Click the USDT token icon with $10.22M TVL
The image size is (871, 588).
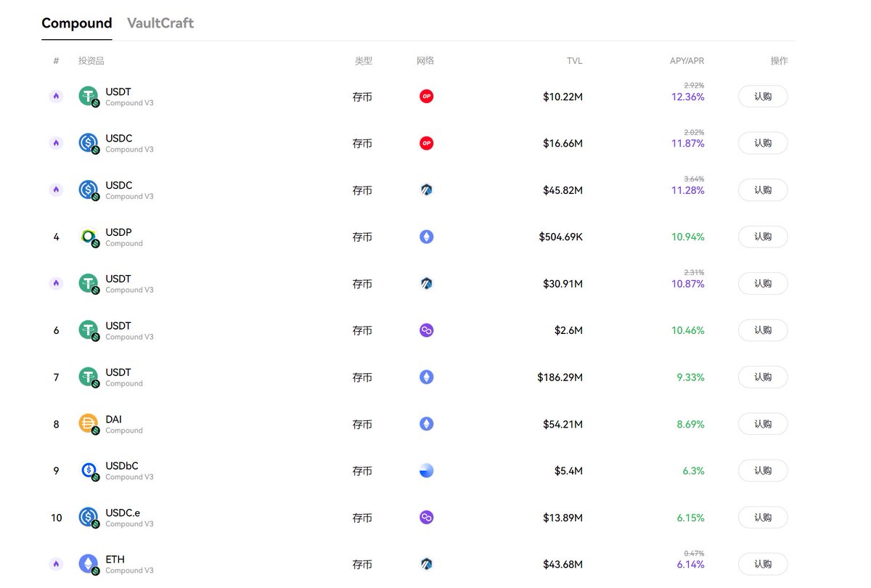coord(89,97)
